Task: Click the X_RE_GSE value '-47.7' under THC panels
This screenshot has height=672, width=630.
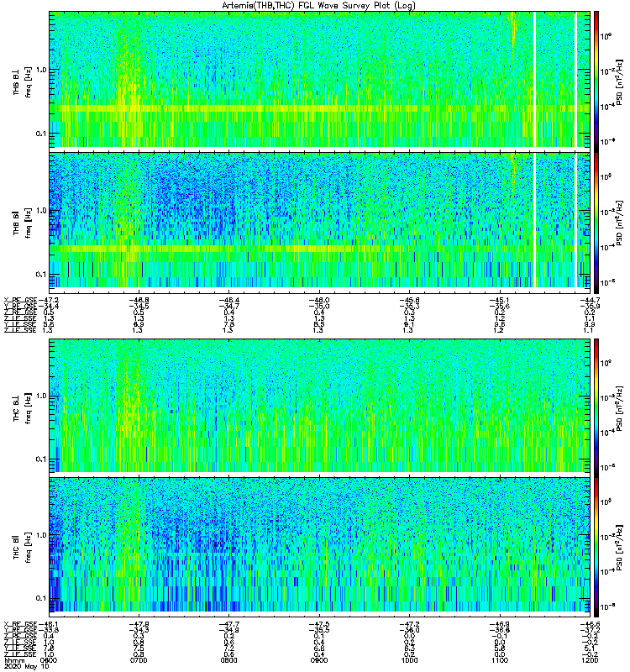Action: click(228, 624)
